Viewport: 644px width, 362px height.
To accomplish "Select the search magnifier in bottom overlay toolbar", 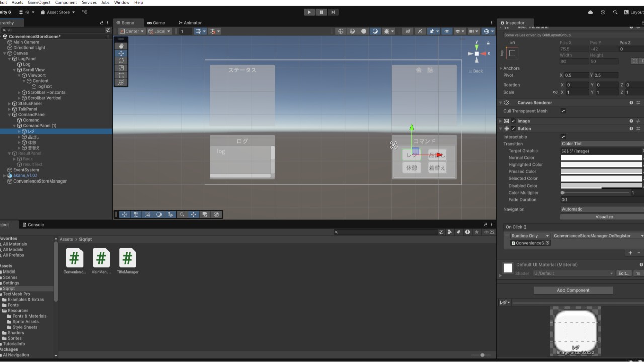I will (x=182, y=214).
